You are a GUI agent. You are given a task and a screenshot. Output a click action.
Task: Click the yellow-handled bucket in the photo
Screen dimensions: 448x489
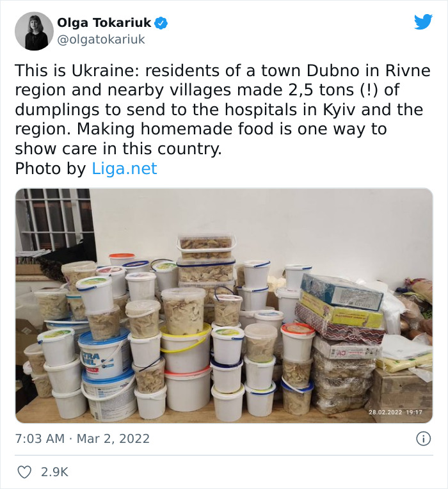pos(186,348)
